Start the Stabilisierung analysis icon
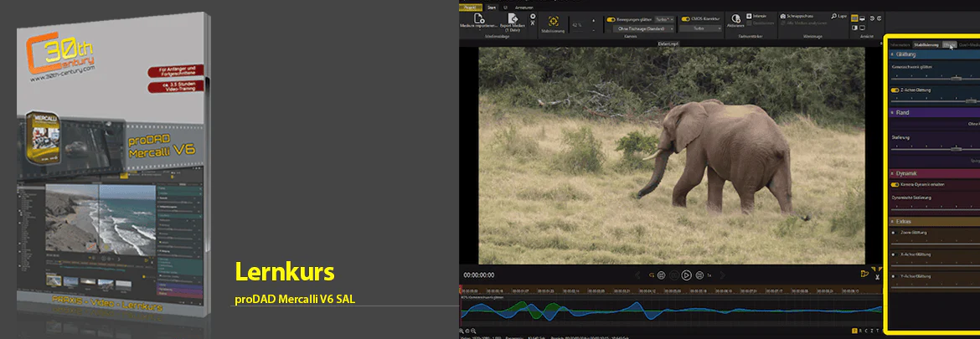 554,21
